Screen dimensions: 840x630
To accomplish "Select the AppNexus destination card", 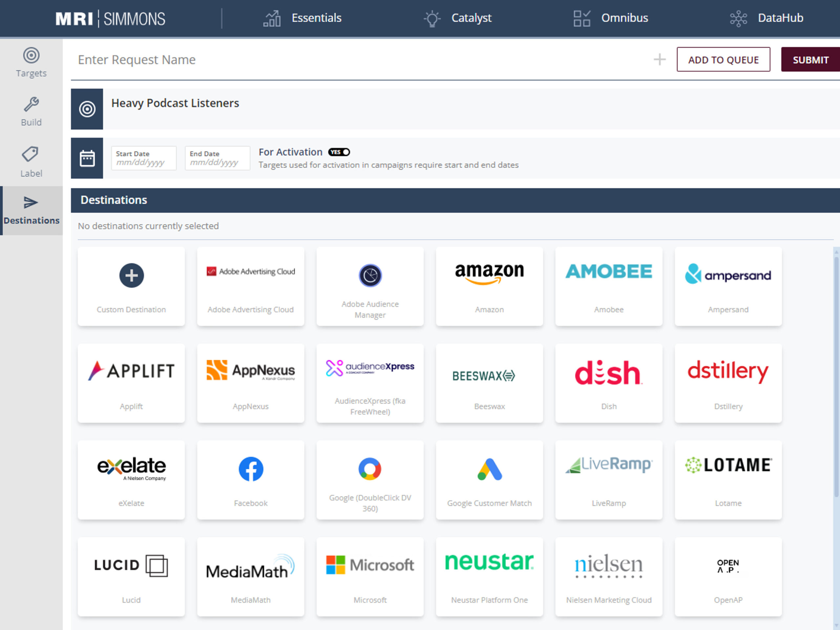I will pos(251,383).
